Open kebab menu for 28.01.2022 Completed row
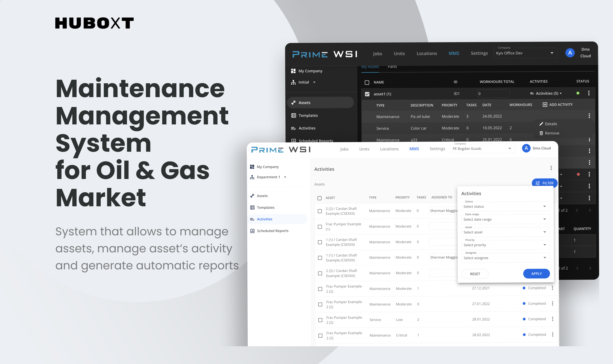The height and width of the screenshot is (364, 613). [x=552, y=319]
